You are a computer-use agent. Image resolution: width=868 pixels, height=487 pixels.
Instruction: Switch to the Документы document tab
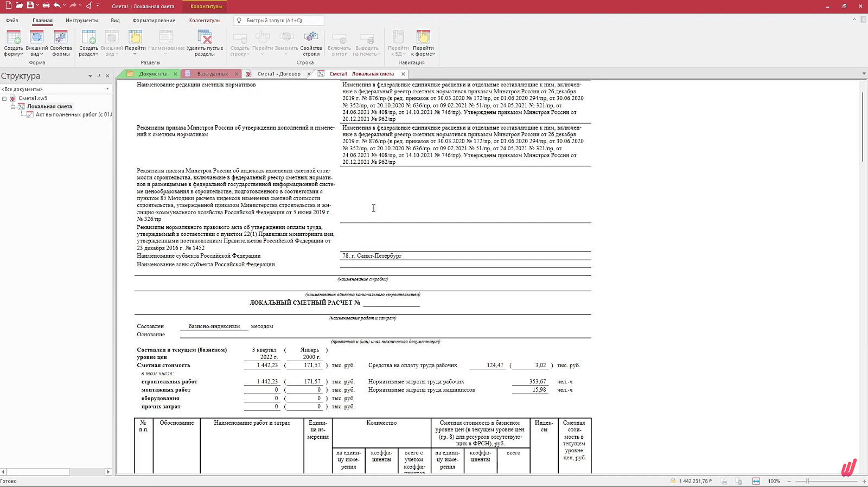point(152,74)
